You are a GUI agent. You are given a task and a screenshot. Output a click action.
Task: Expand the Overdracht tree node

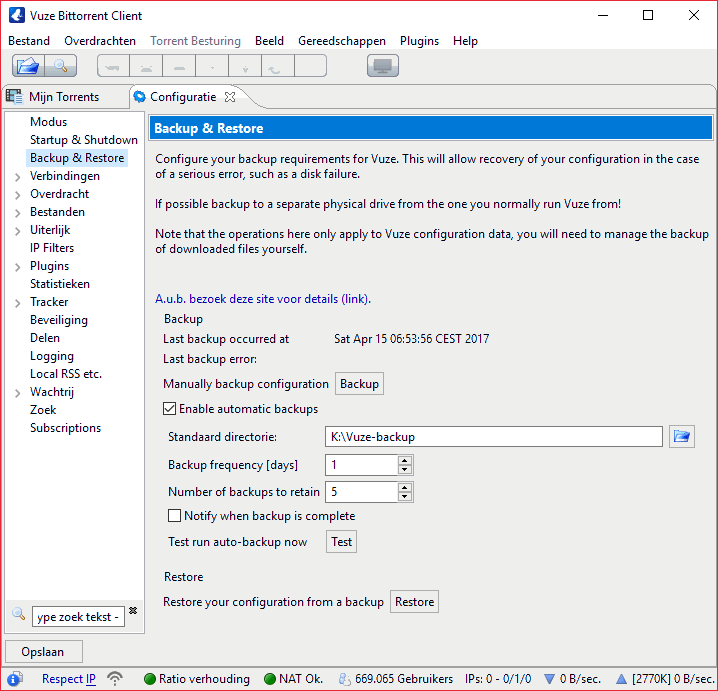18,195
